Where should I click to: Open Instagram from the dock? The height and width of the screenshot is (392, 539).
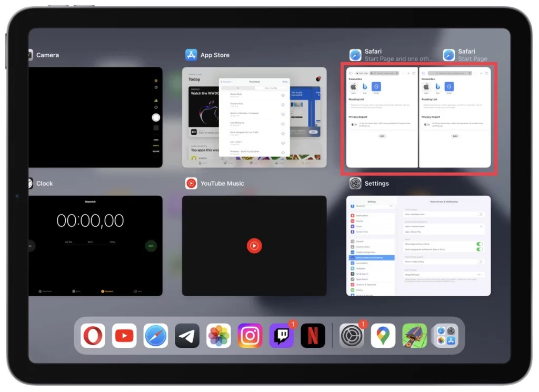pyautogui.click(x=250, y=335)
